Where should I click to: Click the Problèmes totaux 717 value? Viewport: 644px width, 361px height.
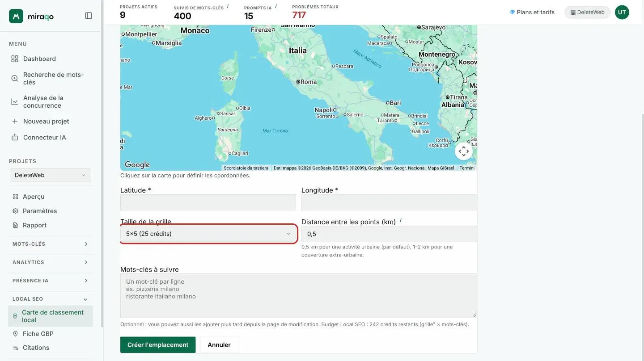(x=299, y=15)
